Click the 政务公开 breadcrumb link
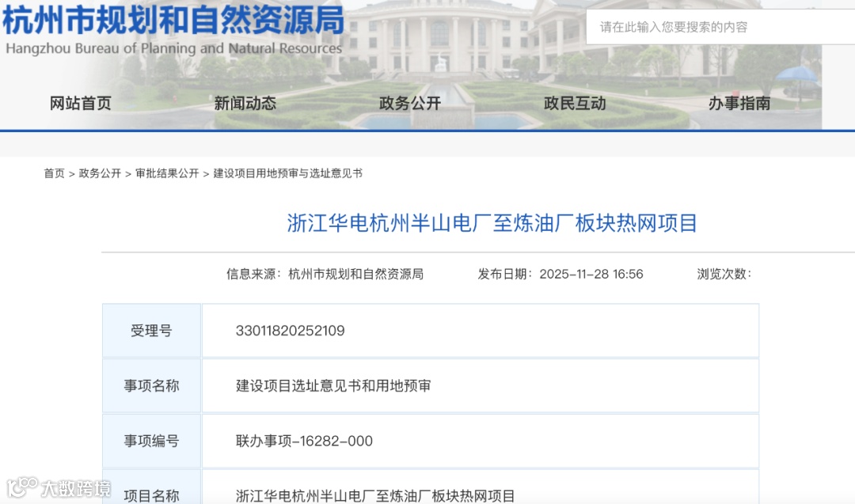 [100, 173]
